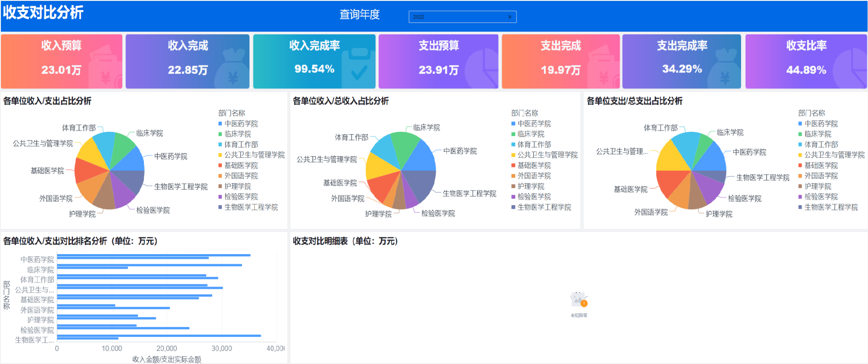The height and width of the screenshot is (364, 868).
Task: Toggle 体育工作部 legend in 收入/支出占比 chart
Action: pos(238,144)
